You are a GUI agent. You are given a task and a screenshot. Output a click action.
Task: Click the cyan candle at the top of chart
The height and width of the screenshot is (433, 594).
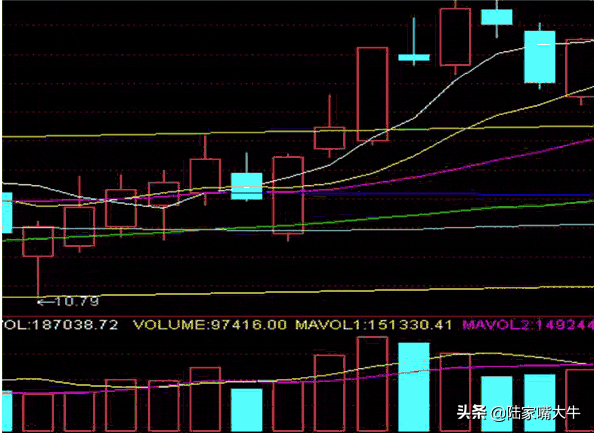(497, 17)
